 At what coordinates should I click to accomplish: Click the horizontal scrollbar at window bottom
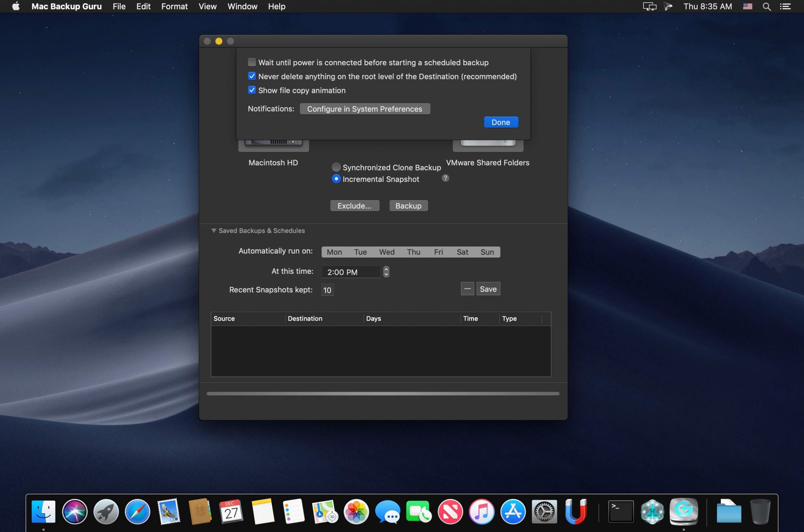point(383,393)
